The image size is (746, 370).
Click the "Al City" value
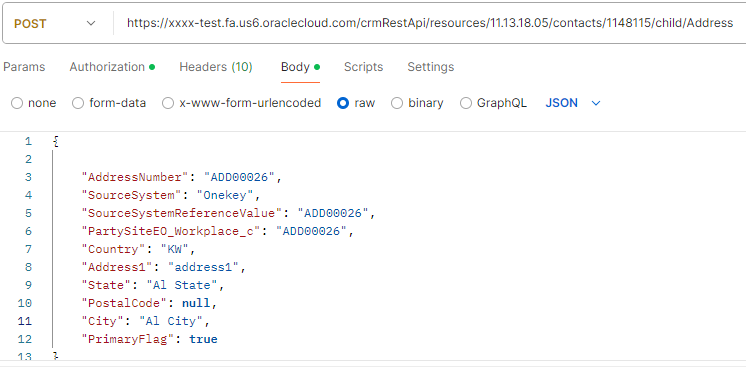pyautogui.click(x=171, y=321)
